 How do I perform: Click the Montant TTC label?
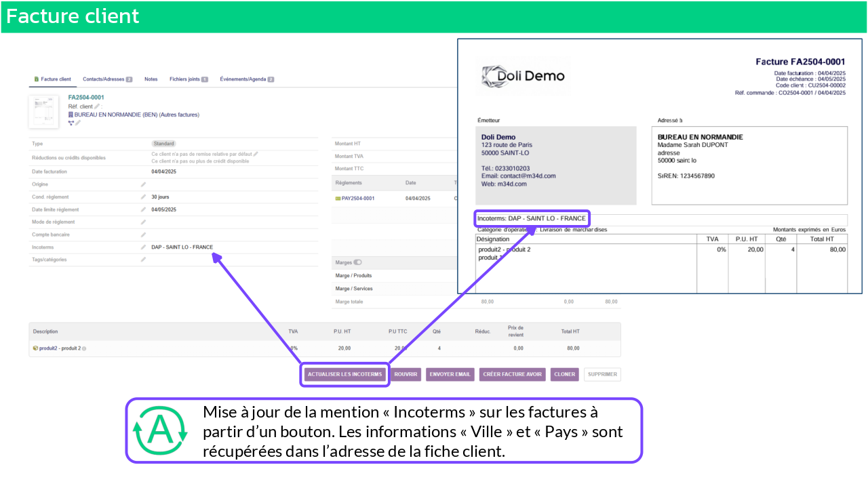(349, 169)
